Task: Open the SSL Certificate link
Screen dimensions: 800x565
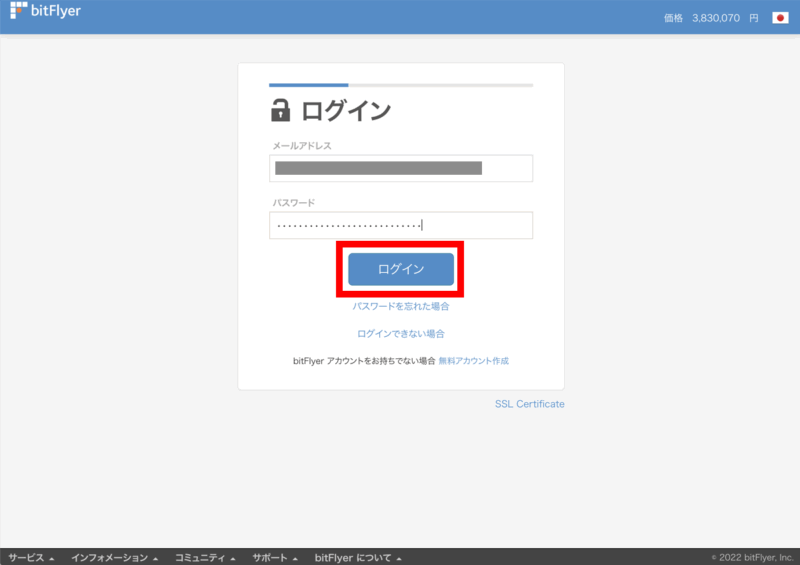Action: [529, 404]
